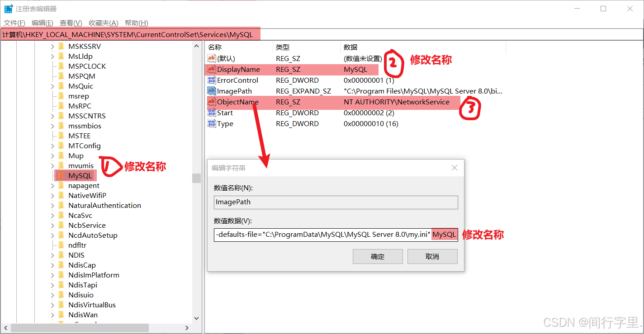This screenshot has width=644, height=334.
Task: Click the DWORD icon beside Type
Action: (211, 123)
